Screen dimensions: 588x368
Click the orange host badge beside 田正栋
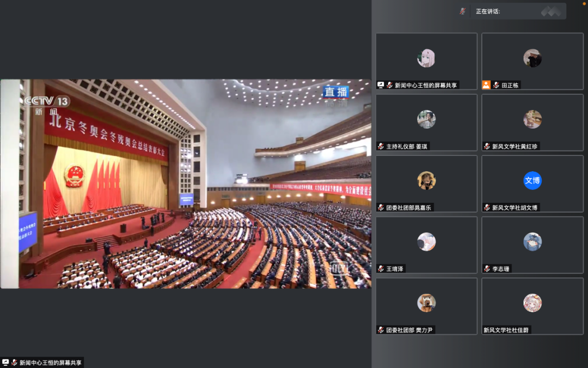pos(486,85)
